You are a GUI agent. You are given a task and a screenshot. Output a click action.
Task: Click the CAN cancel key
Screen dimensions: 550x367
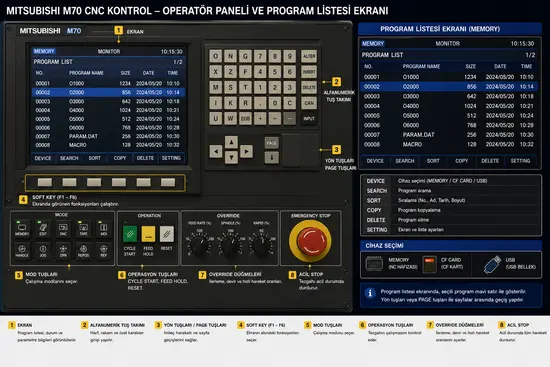pyautogui.click(x=309, y=103)
